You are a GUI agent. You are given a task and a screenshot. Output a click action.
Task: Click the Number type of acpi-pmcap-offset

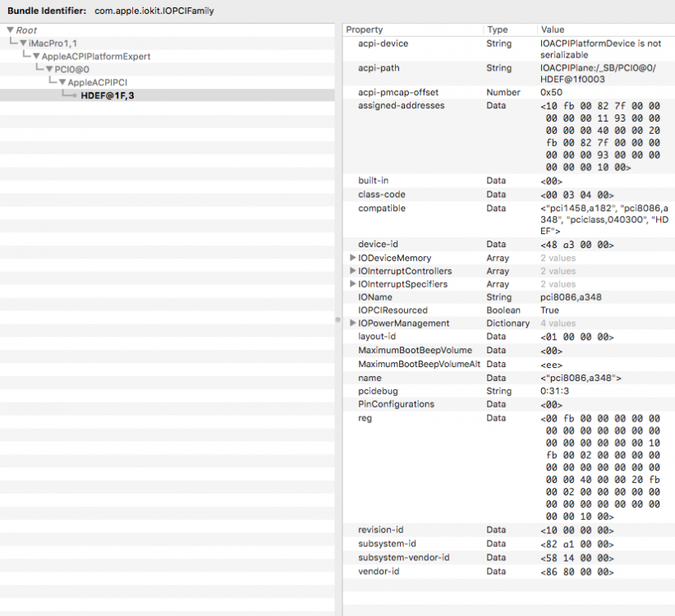[503, 92]
